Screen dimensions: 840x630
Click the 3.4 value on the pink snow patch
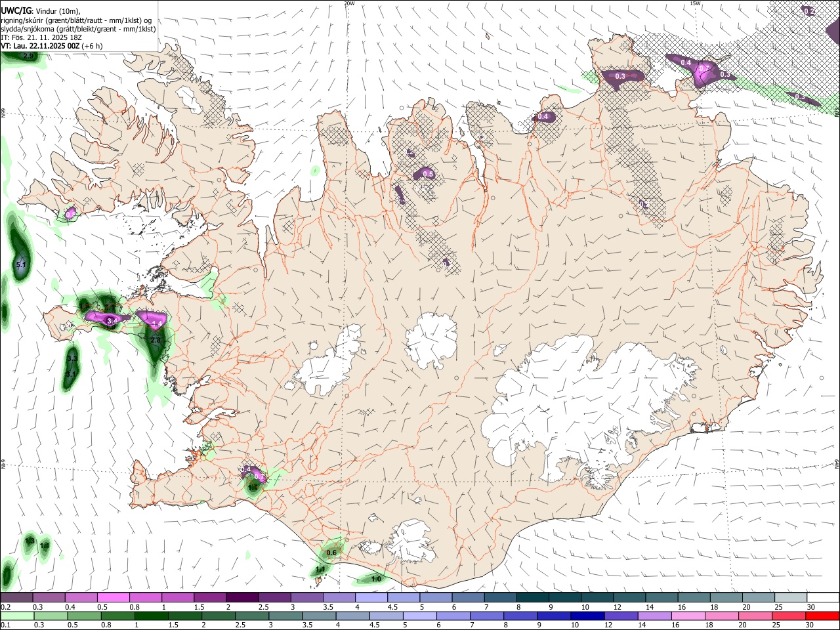tap(112, 320)
